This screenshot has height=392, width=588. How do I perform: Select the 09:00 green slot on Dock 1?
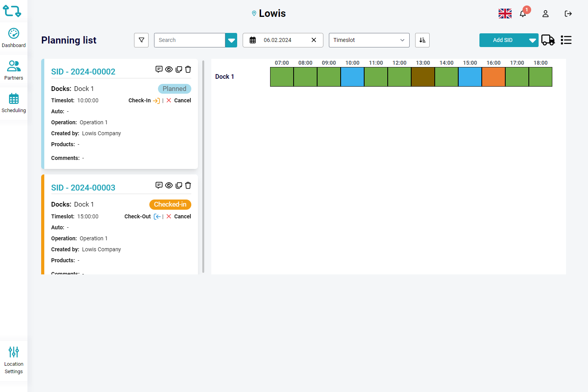pyautogui.click(x=329, y=77)
